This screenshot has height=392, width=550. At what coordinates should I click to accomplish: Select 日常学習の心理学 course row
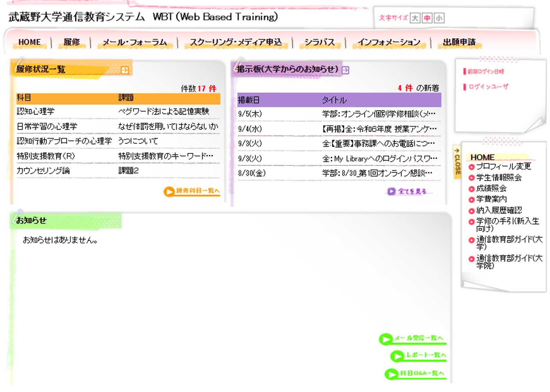(47, 127)
